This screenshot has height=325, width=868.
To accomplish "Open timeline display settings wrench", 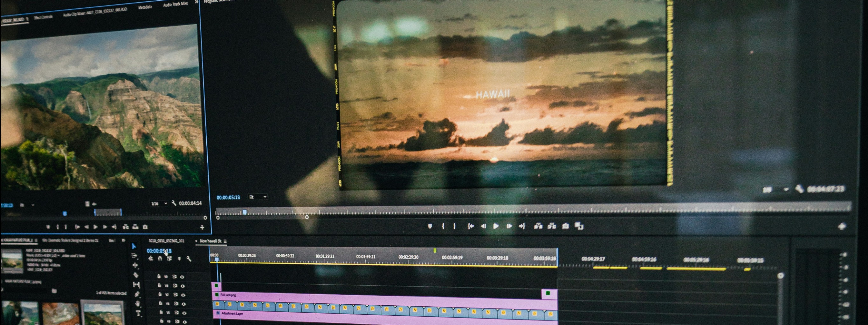I will click(189, 259).
